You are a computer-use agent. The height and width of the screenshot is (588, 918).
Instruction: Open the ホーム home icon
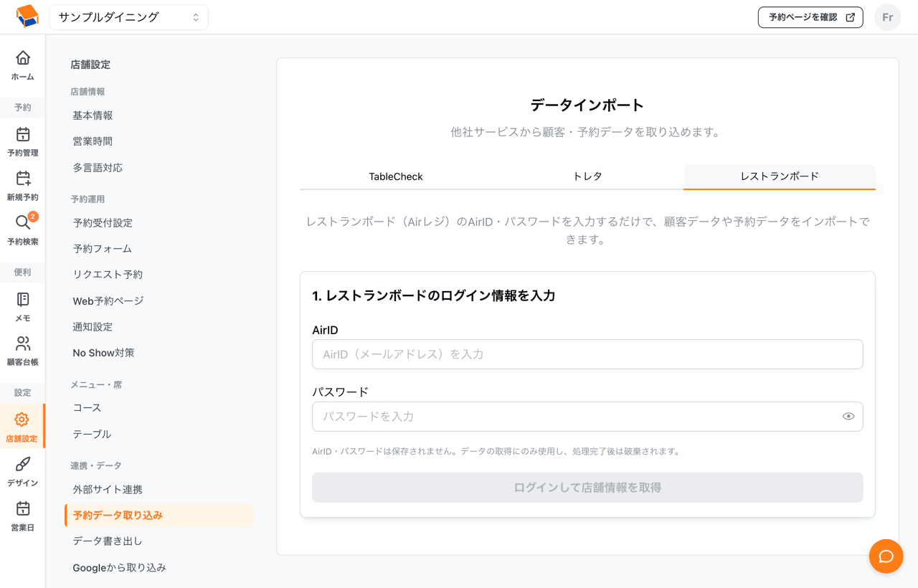coord(23,57)
